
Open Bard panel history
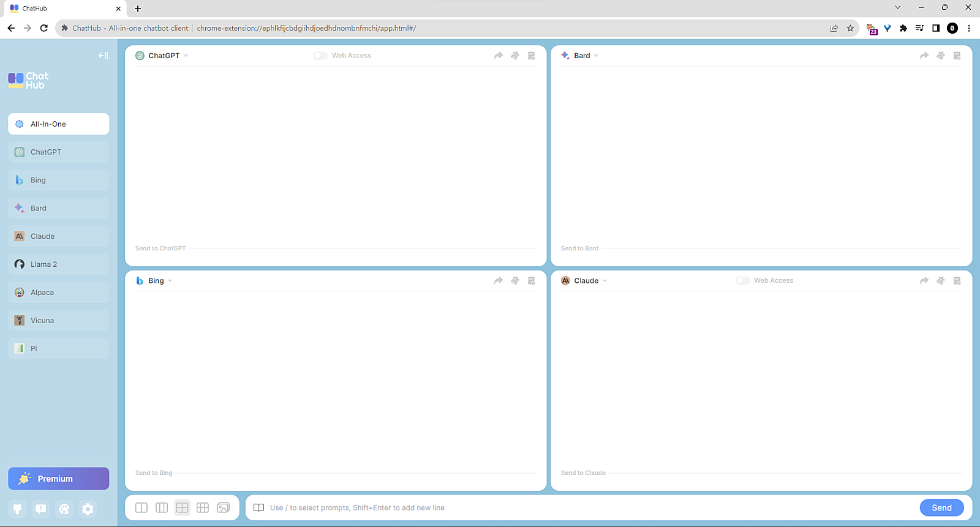957,56
